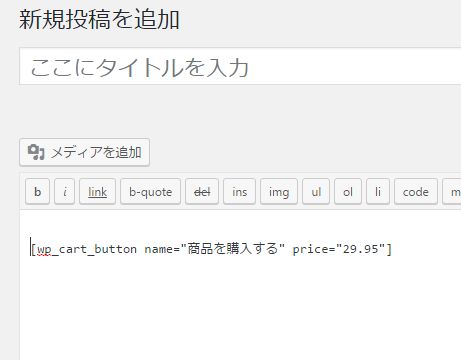The image size is (461, 360).
Task: Insert list item with li button
Action: [378, 191]
